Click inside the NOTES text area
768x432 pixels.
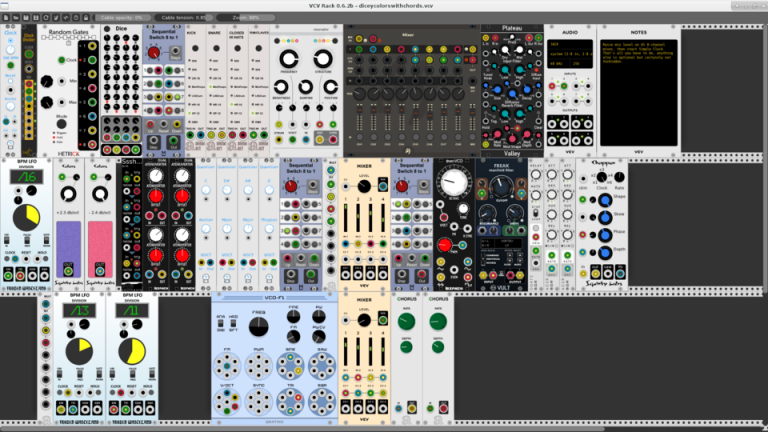coord(639,92)
